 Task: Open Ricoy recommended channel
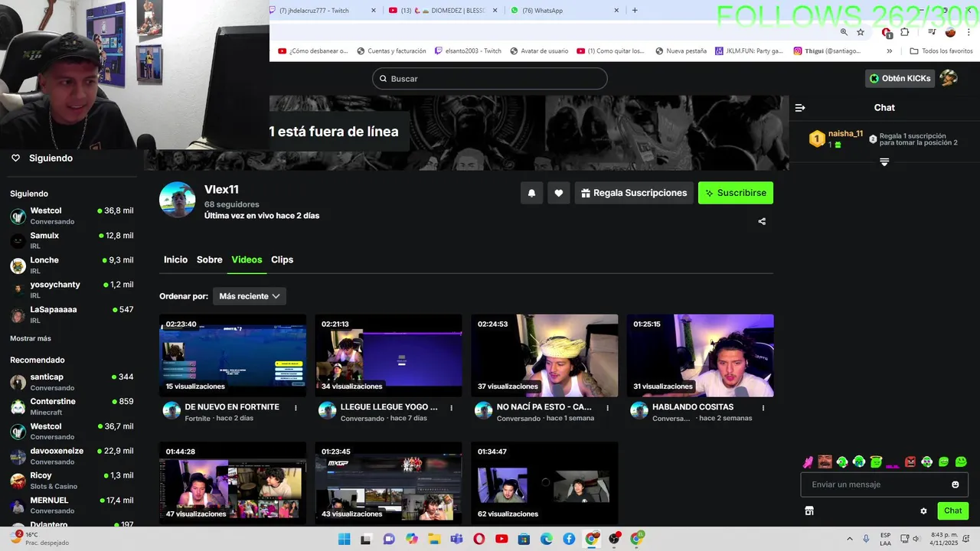(72, 481)
